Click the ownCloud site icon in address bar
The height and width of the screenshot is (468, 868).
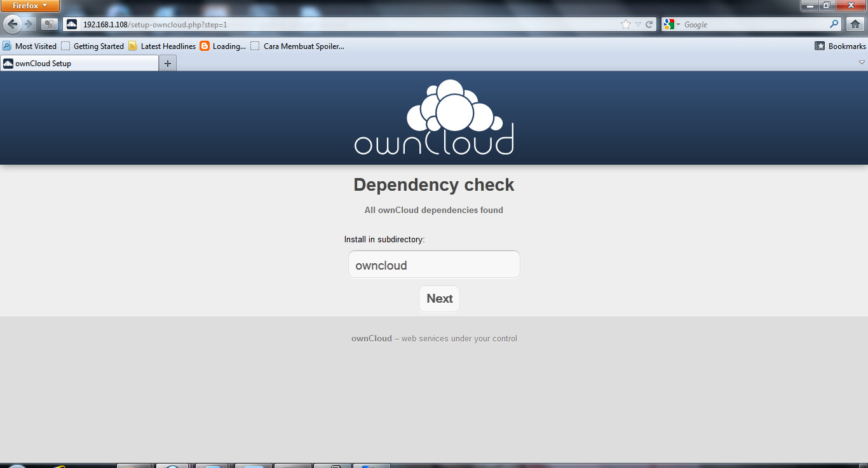(x=72, y=24)
